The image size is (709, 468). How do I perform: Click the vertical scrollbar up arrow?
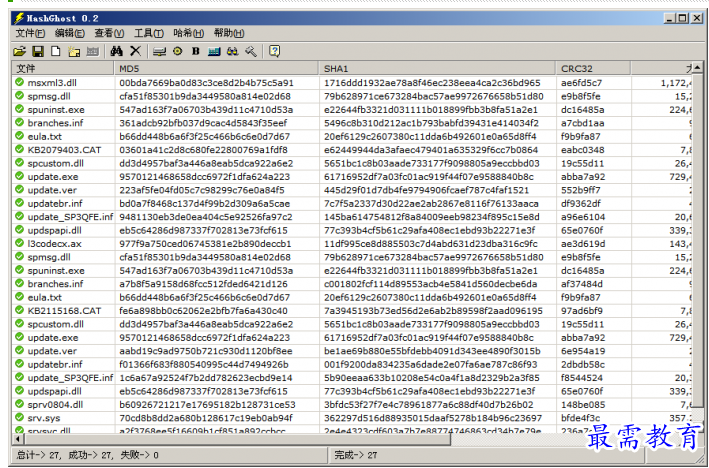(x=697, y=68)
